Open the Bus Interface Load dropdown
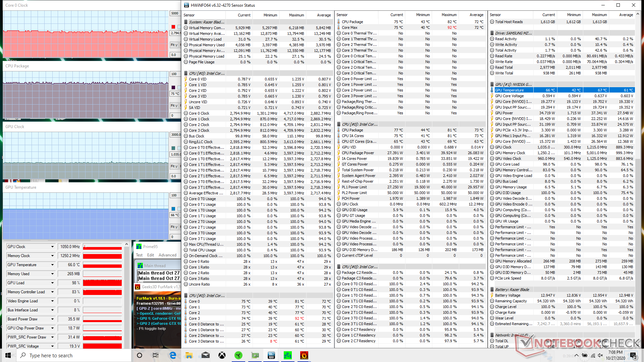Screen dimensions: 644x362 tap(52, 310)
